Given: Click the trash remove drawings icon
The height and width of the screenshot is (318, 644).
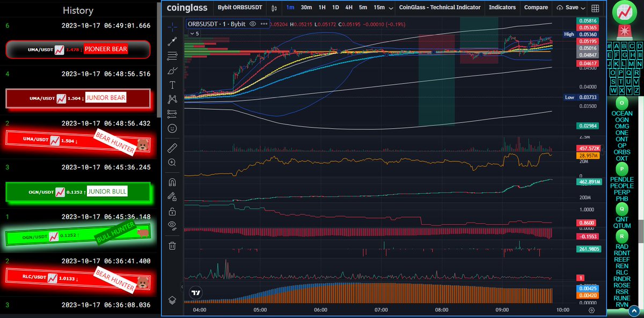Looking at the screenshot, I should point(172,246).
